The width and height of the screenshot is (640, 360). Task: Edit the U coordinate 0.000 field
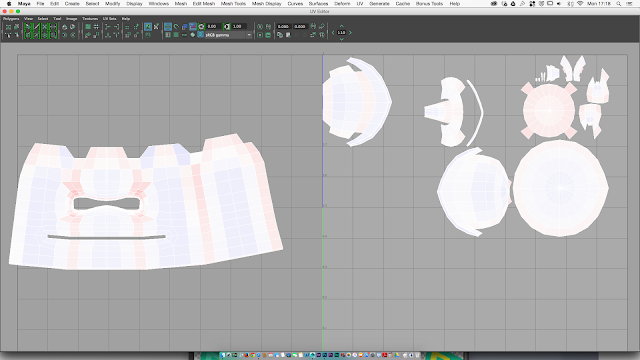pyautogui.click(x=284, y=26)
